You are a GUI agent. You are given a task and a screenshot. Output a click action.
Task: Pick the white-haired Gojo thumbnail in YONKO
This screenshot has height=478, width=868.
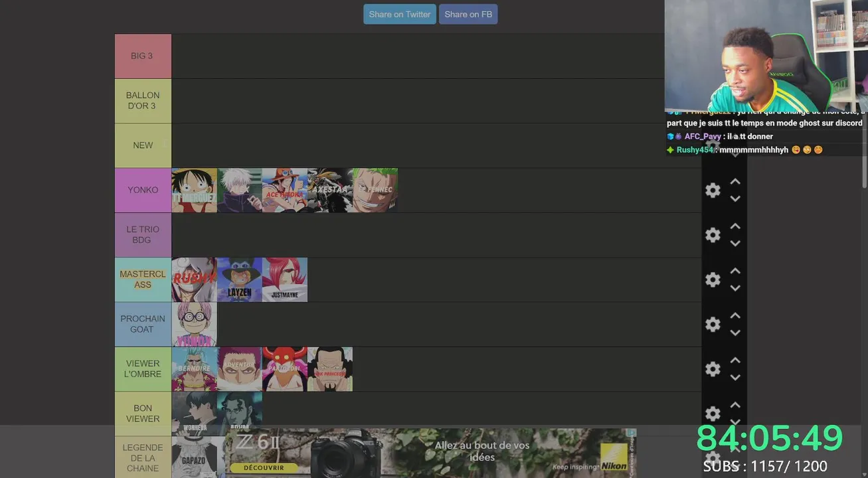240,191
